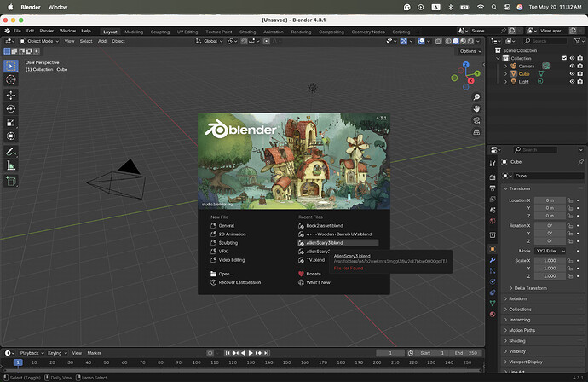
Task: Open macOS Spotlight search icon
Action: point(494,7)
